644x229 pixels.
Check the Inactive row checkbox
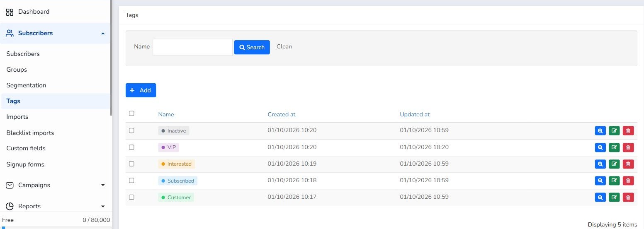(x=131, y=130)
